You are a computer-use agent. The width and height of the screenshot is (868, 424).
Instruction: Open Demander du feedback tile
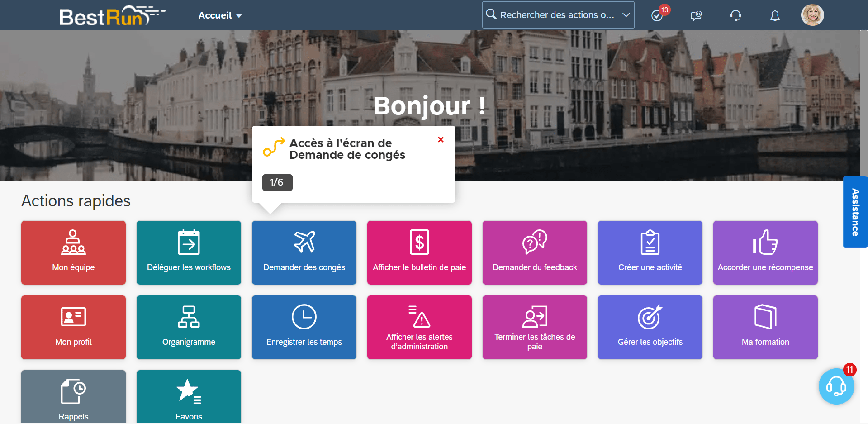[x=535, y=252]
